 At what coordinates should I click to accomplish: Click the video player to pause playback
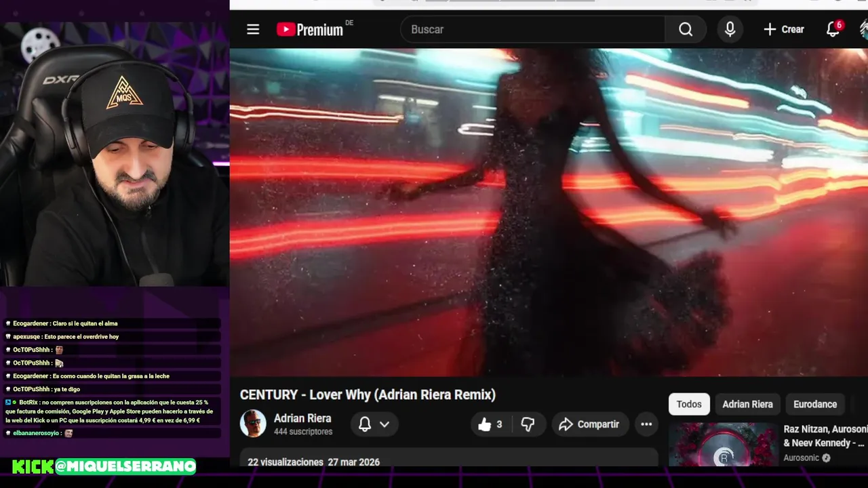pos(549,212)
